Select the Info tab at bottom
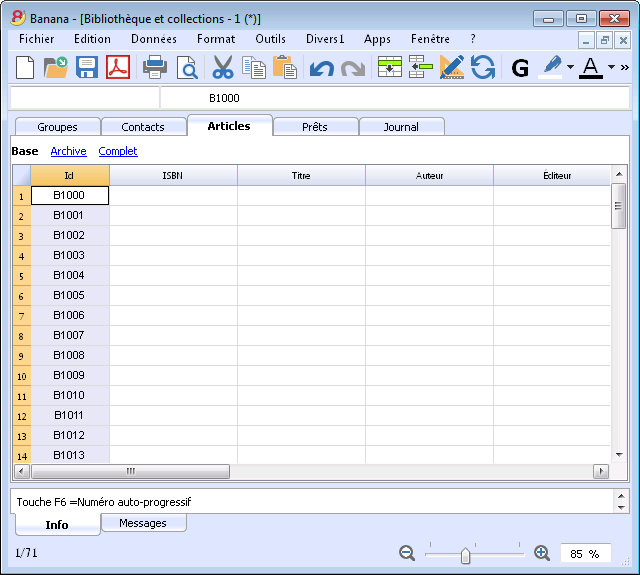The width and height of the screenshot is (640, 575). (57, 524)
